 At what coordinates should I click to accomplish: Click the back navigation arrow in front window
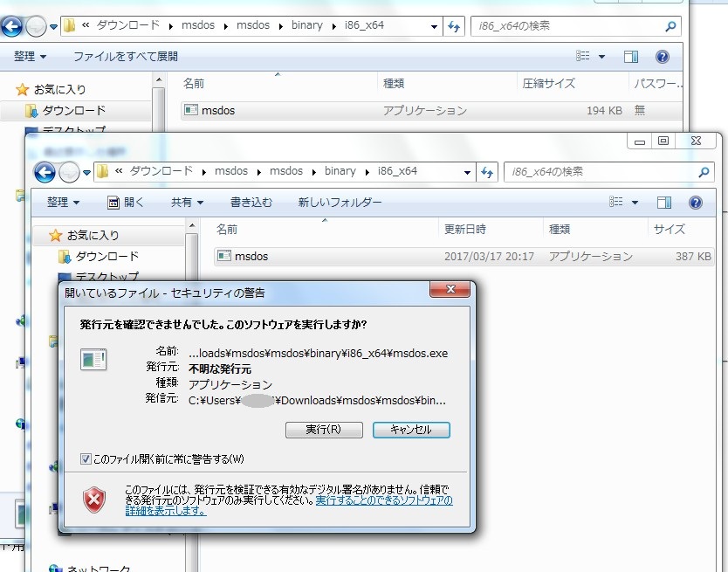(x=45, y=171)
